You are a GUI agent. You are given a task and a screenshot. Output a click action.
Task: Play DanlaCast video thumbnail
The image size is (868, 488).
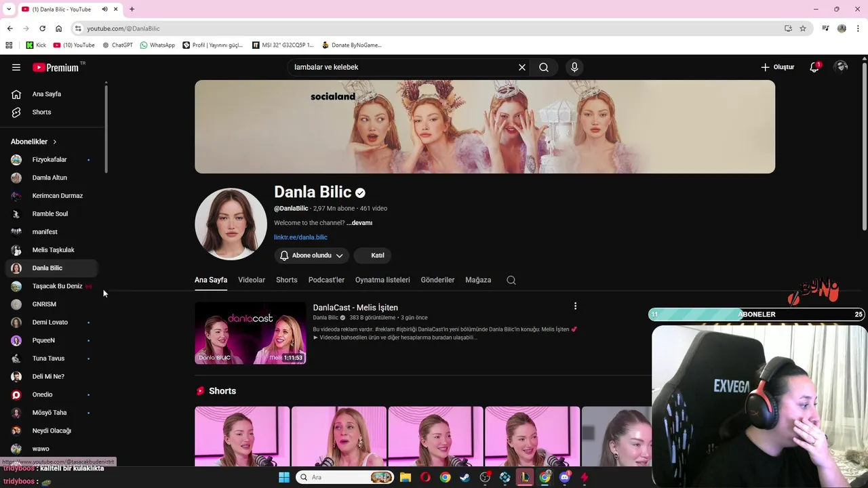point(250,333)
